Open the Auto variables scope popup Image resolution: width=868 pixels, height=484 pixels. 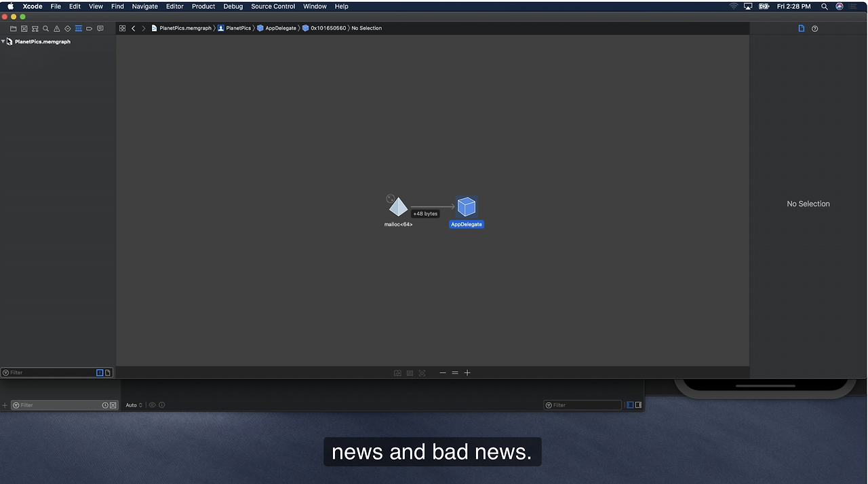coord(134,405)
